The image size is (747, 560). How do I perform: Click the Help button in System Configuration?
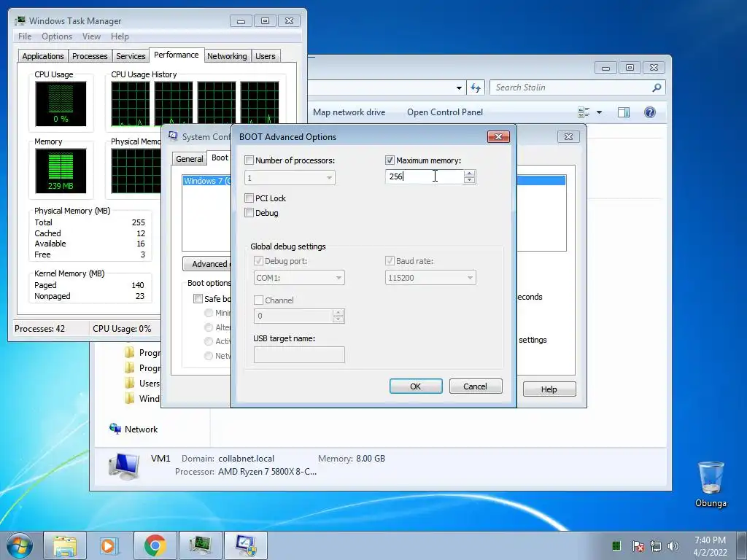pyautogui.click(x=549, y=389)
